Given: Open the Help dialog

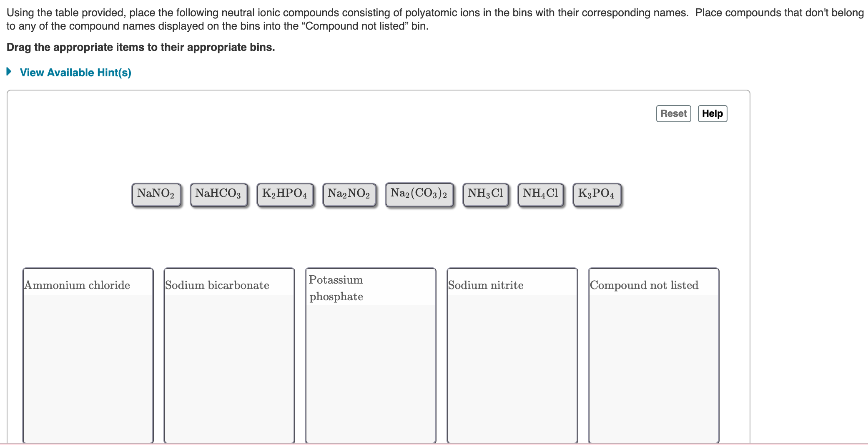Looking at the screenshot, I should tap(712, 113).
